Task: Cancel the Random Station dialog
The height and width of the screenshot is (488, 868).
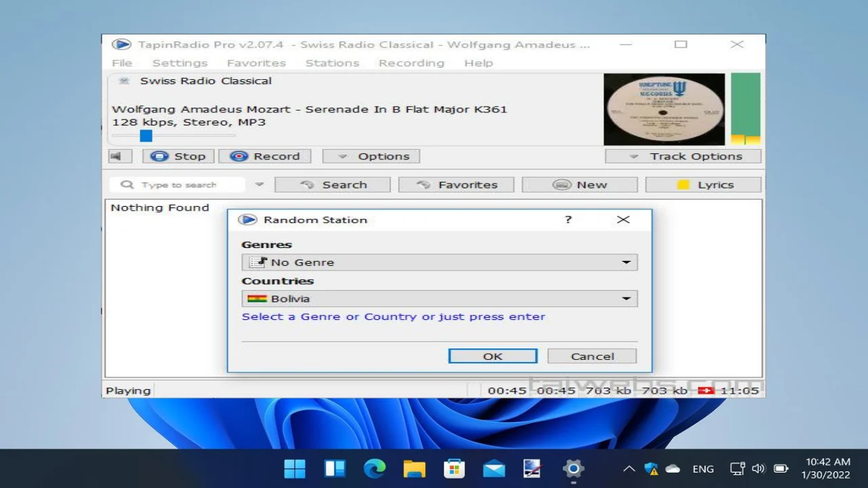Action: point(592,357)
